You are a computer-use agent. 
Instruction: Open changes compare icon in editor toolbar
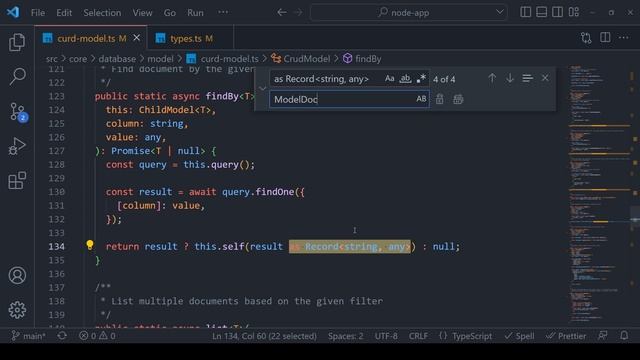pos(586,38)
